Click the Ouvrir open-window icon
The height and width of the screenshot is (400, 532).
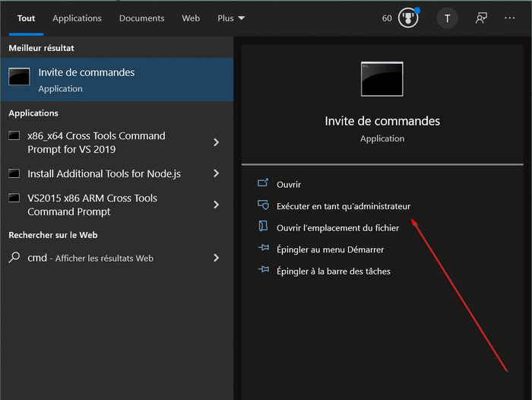click(263, 183)
